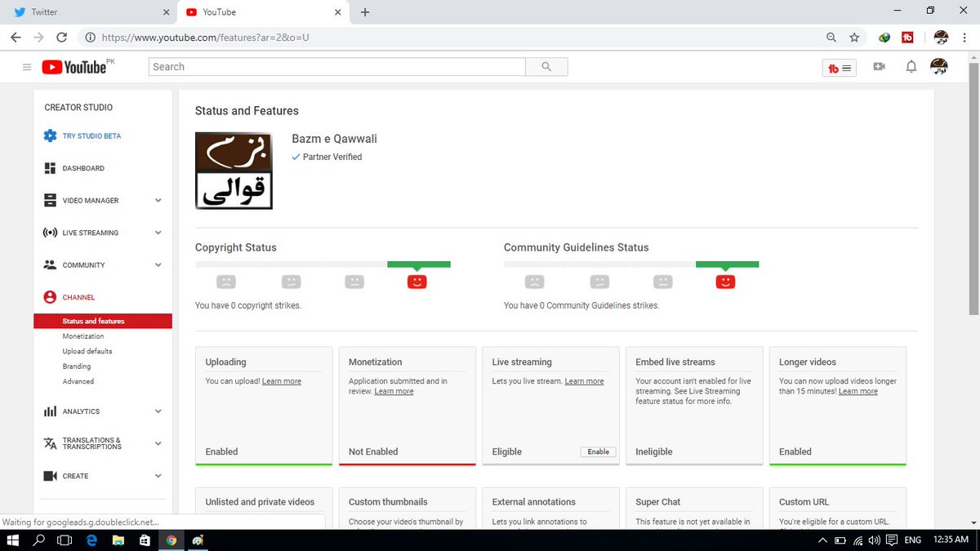Open the Windows Start menu

pyautogui.click(x=13, y=540)
